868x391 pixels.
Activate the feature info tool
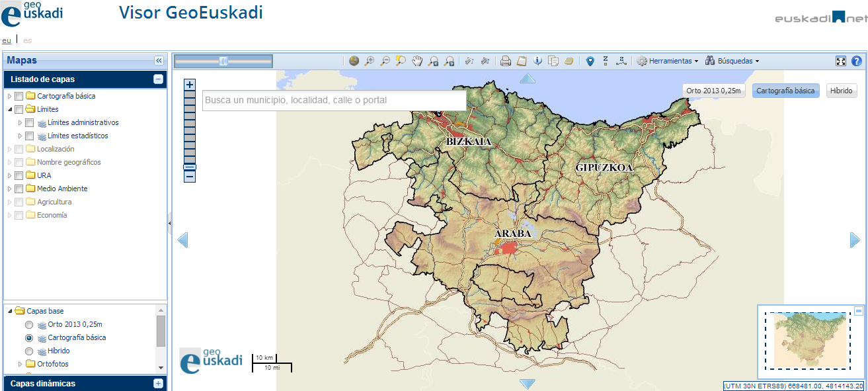tap(537, 61)
